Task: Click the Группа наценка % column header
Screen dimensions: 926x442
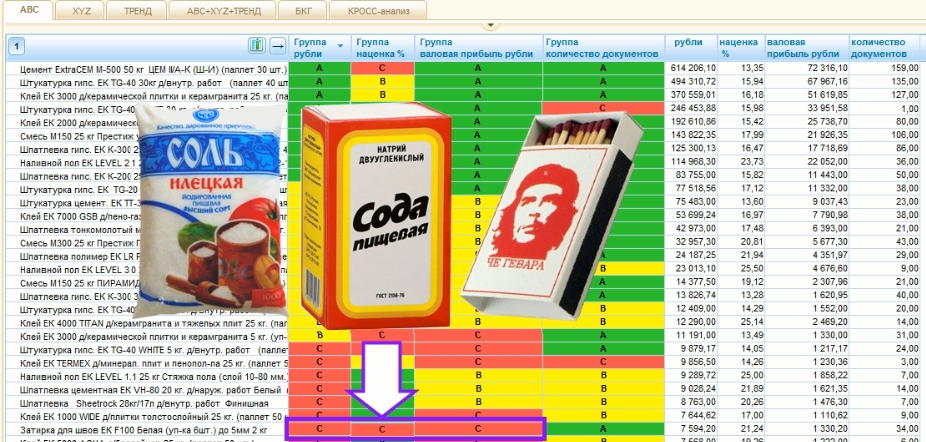Action: point(383,48)
